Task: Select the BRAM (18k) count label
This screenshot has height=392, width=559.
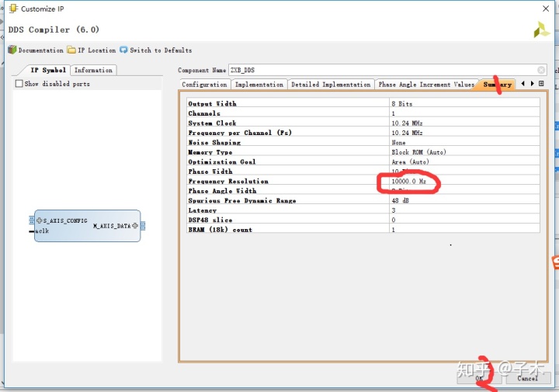Action: pyautogui.click(x=220, y=230)
